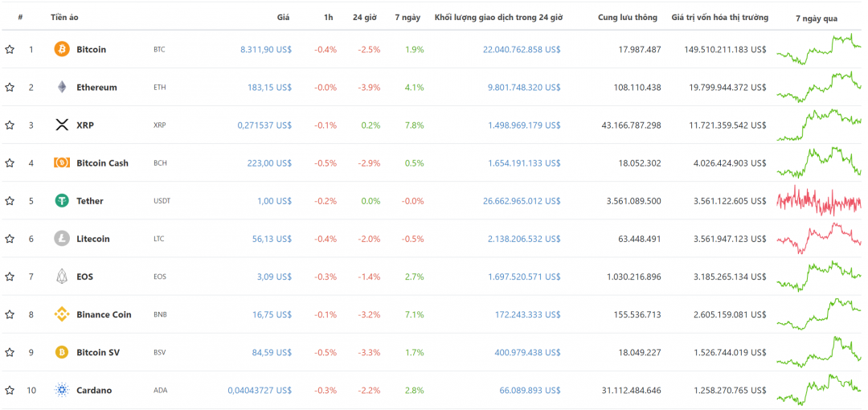Click circulating supply 43.166.787.298
The width and height of the screenshot is (868, 410).
click(631, 125)
